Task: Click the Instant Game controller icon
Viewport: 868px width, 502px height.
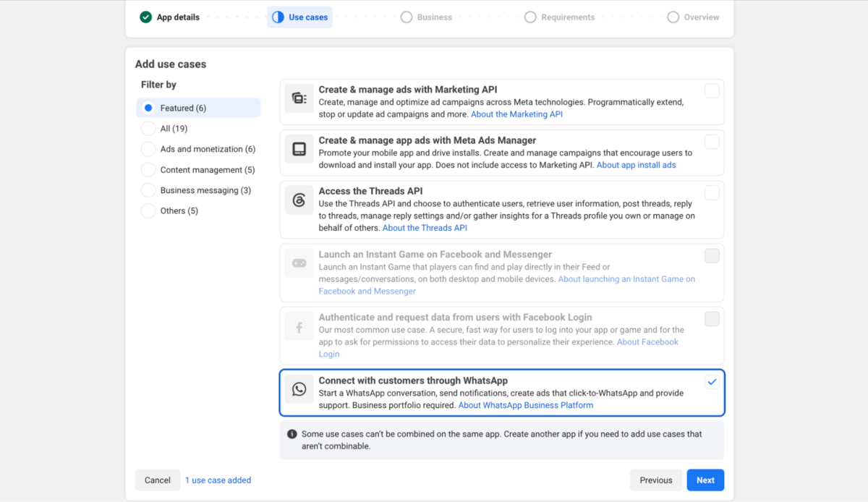Action: (299, 263)
